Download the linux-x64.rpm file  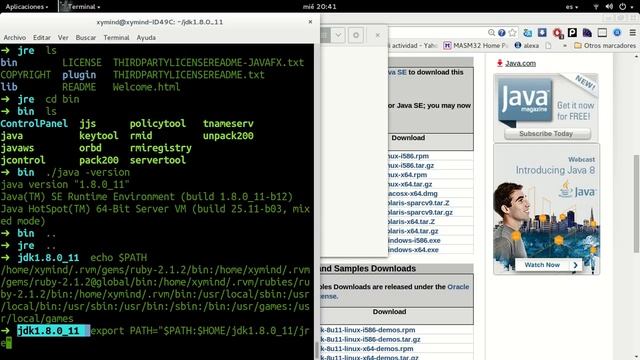407,175
